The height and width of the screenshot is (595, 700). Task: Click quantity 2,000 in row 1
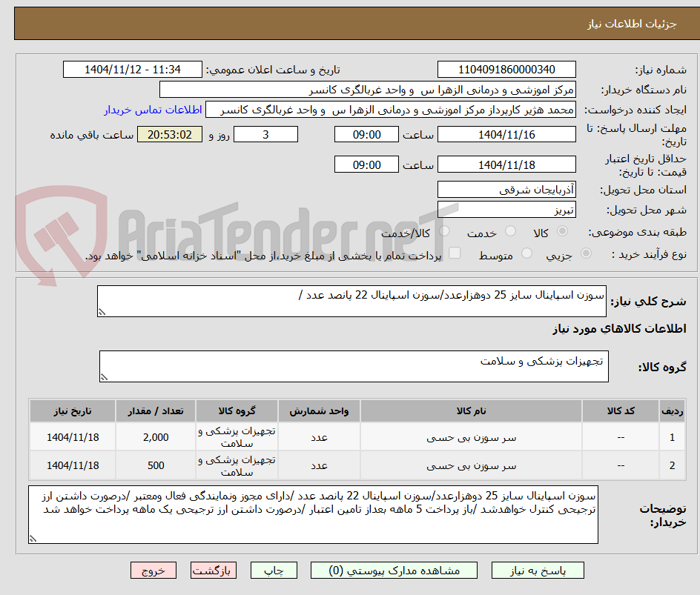(156, 438)
